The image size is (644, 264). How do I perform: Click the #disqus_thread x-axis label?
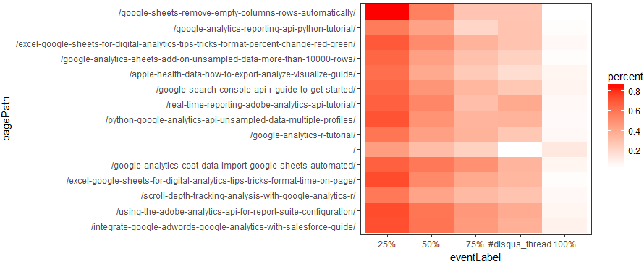click(x=520, y=244)
